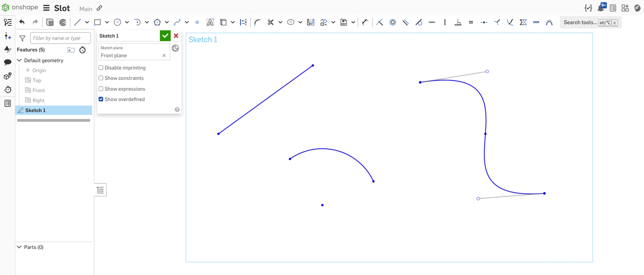
Task: Check the Show constraints option
Action: click(101, 78)
